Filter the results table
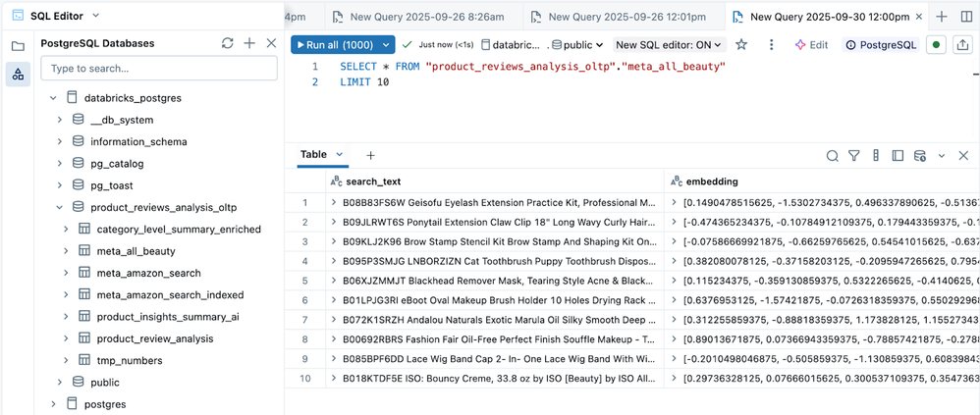Viewport: 980px width, 415px height. coord(854,156)
